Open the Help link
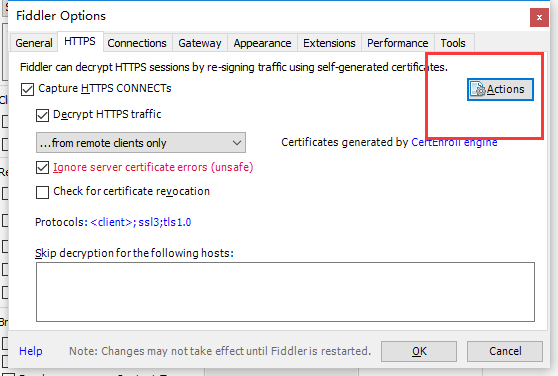This screenshot has height=376, width=558. [x=31, y=351]
